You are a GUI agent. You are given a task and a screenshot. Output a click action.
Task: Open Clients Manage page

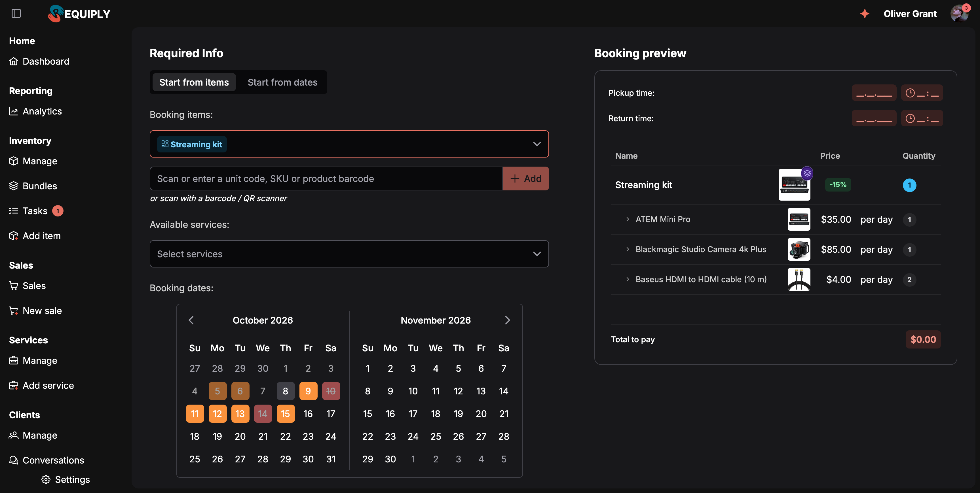tap(33, 435)
